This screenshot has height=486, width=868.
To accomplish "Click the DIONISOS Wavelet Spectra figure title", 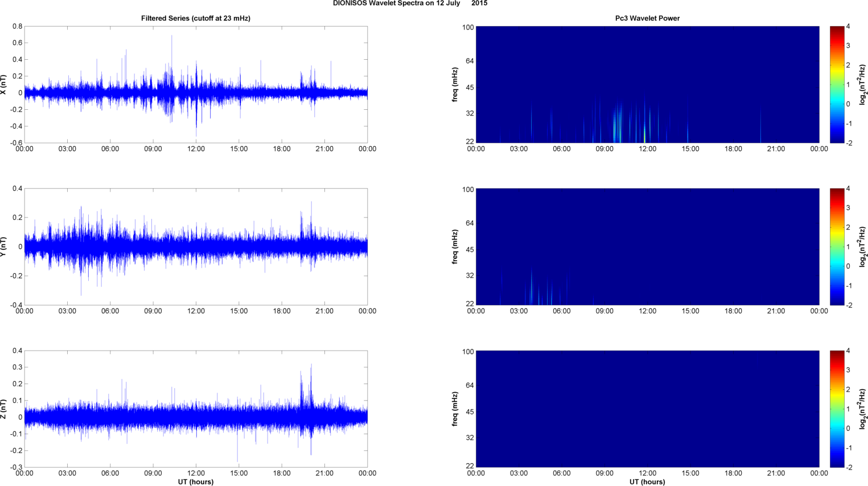I will (x=410, y=3).
